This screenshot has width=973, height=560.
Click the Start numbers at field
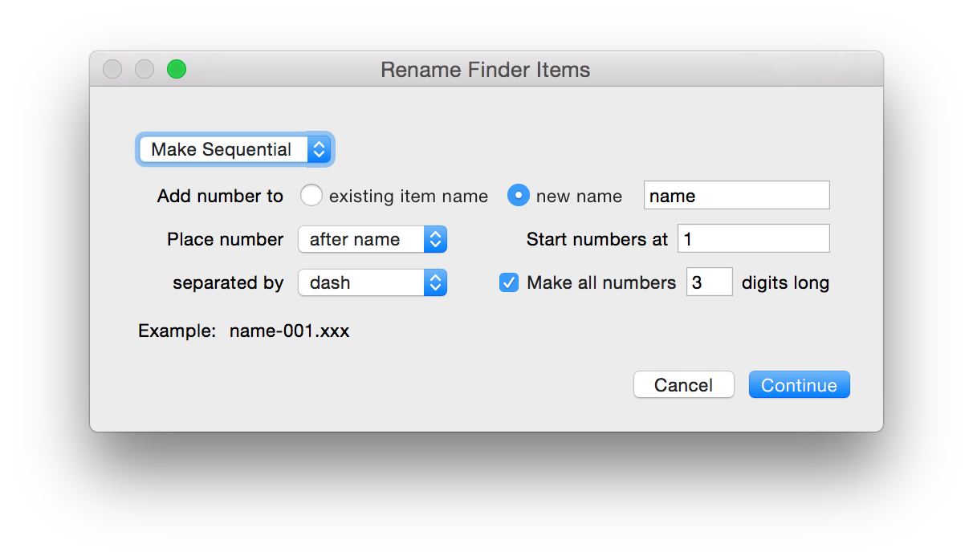point(753,239)
